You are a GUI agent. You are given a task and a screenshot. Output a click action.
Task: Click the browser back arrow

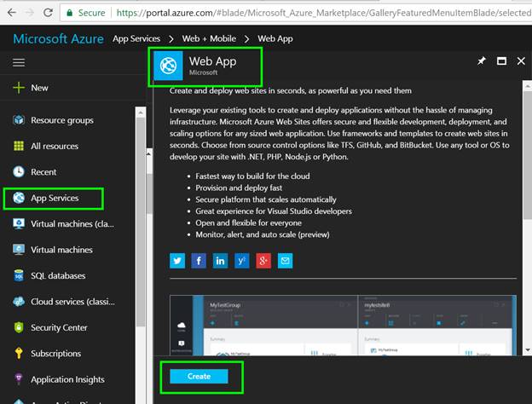tap(12, 13)
